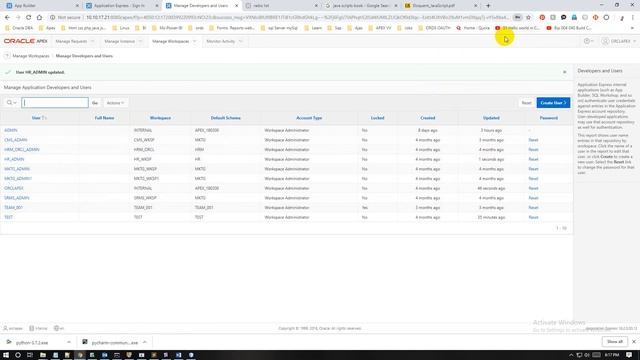This screenshot has width=640, height=360.
Task: Go to Manage Workspaces breadcrumb
Action: [x=31, y=56]
